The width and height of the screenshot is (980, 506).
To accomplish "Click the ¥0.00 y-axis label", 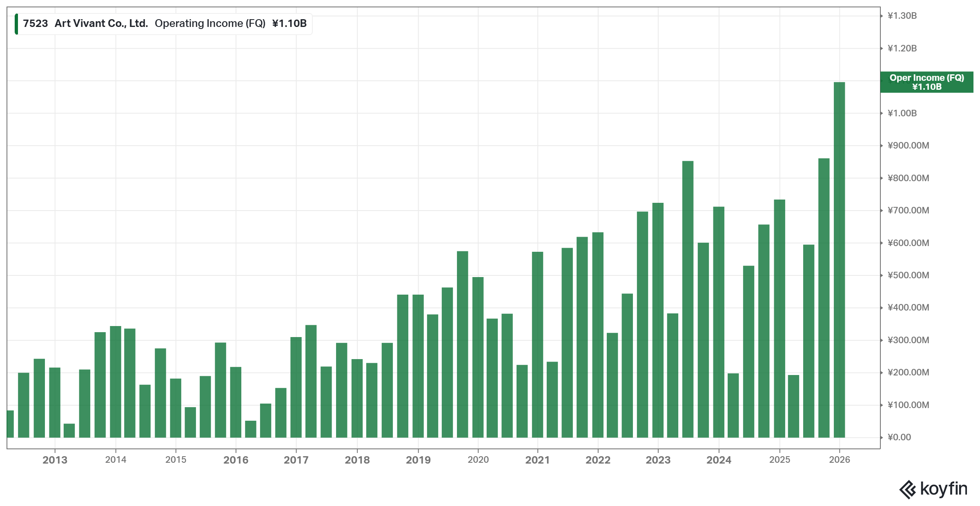I will [899, 437].
